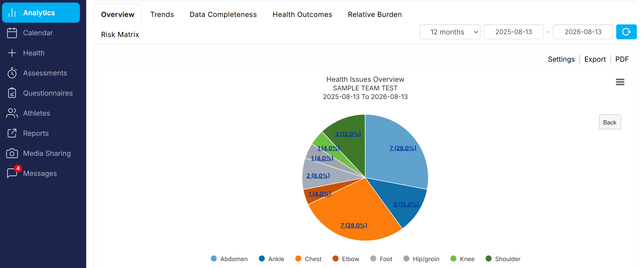Click the 2 (8.0%) Foot slice label

coord(318,176)
